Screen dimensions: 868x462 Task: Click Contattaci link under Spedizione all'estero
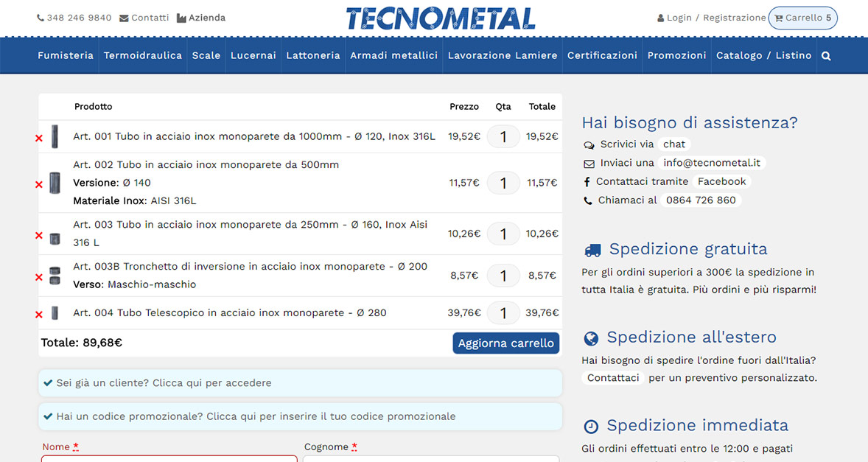tap(613, 378)
